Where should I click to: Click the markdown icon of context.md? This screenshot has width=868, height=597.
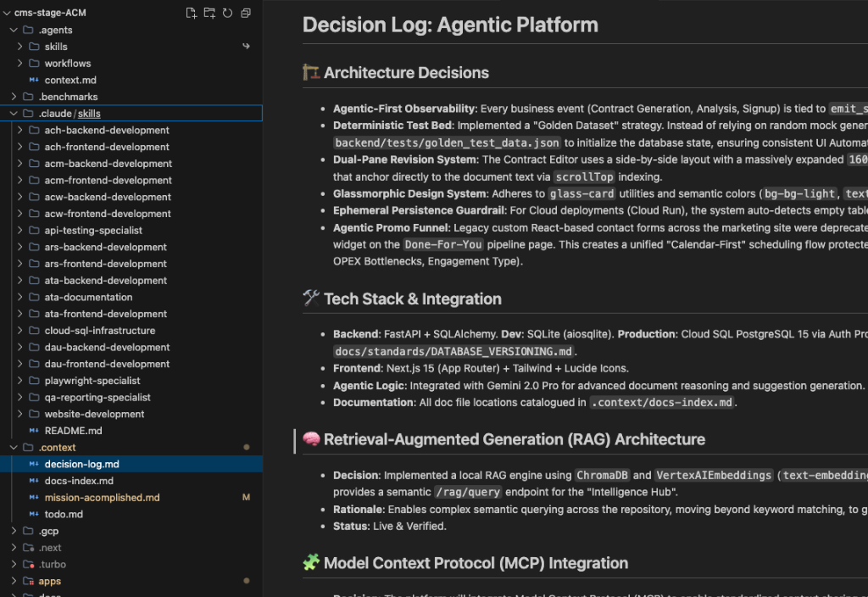coord(34,80)
